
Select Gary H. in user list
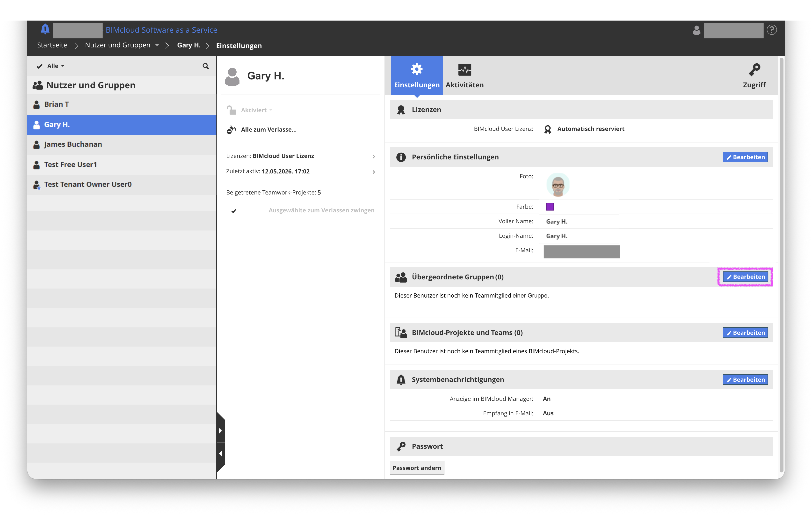click(x=122, y=125)
